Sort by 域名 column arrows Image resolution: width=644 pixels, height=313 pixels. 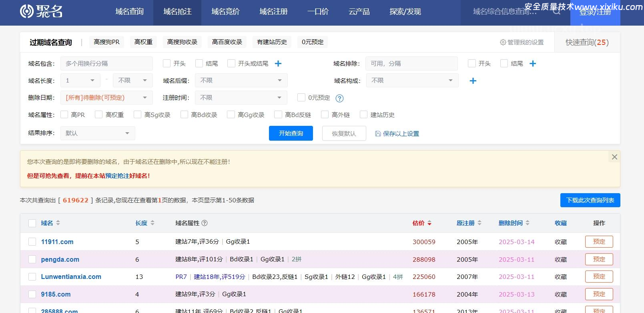click(x=58, y=223)
